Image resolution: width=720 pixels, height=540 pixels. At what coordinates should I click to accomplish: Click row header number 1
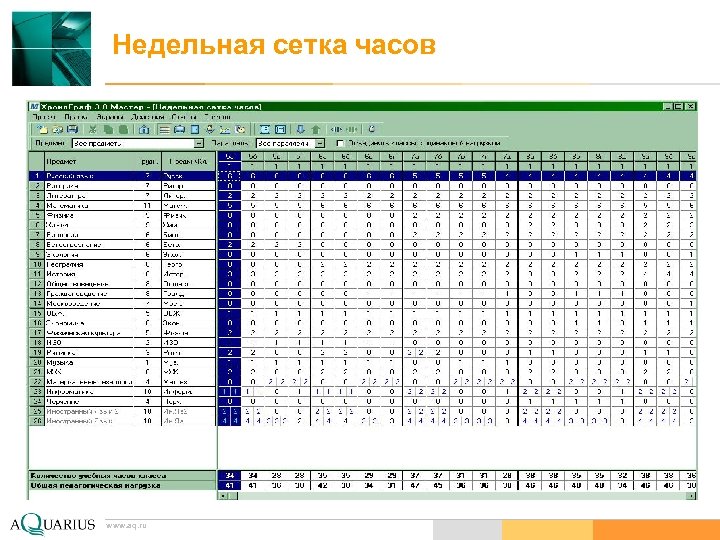tap(37, 176)
